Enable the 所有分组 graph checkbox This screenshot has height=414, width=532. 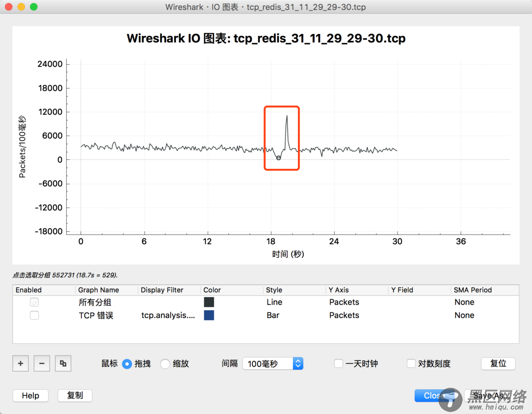point(34,302)
